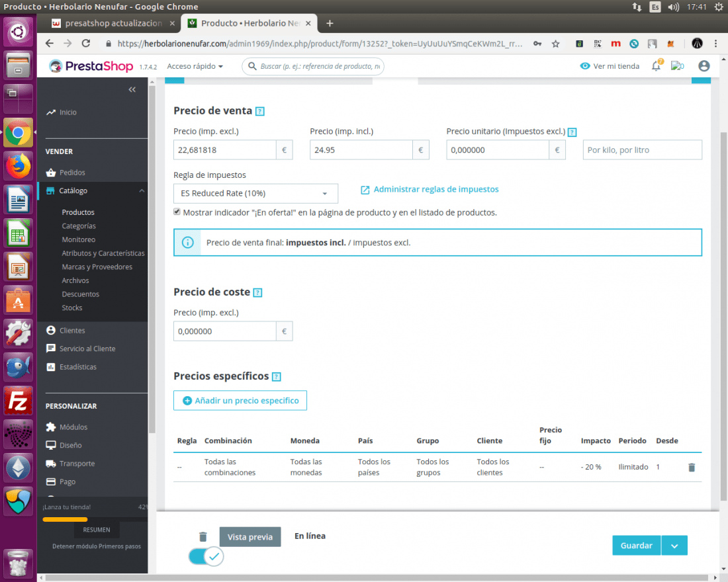Click the help icon beside Precio de venta

[x=260, y=111]
